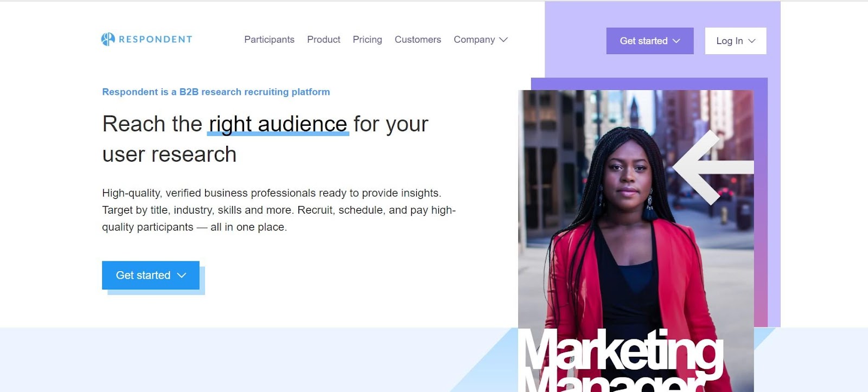The width and height of the screenshot is (868, 392).
Task: Select Customers in the navigation bar
Action: pyautogui.click(x=418, y=40)
